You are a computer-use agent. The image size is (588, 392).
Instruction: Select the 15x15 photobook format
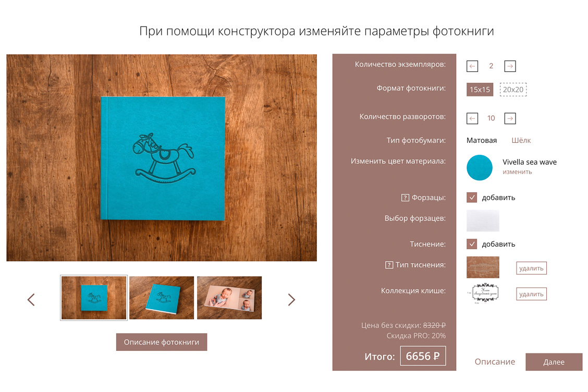[x=480, y=90]
